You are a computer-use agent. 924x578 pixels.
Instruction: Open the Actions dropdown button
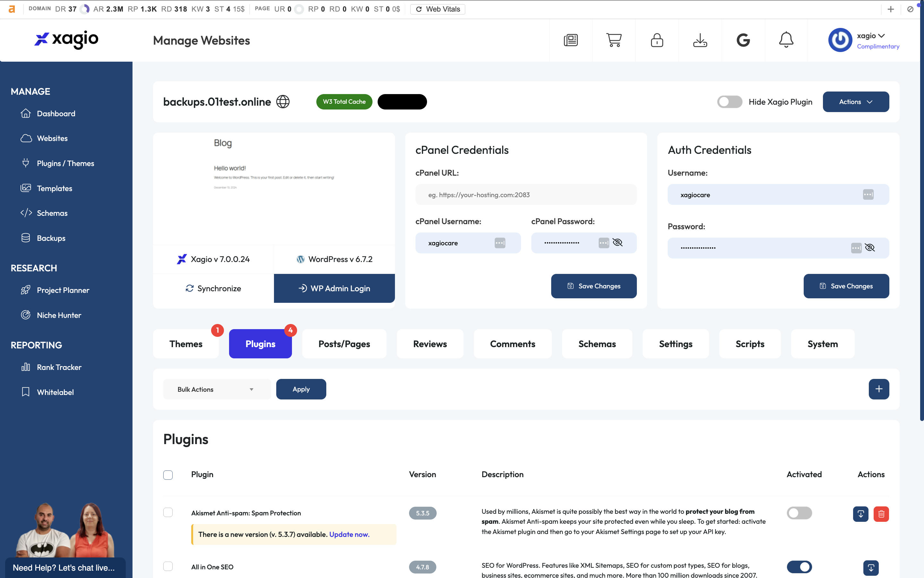coord(856,102)
